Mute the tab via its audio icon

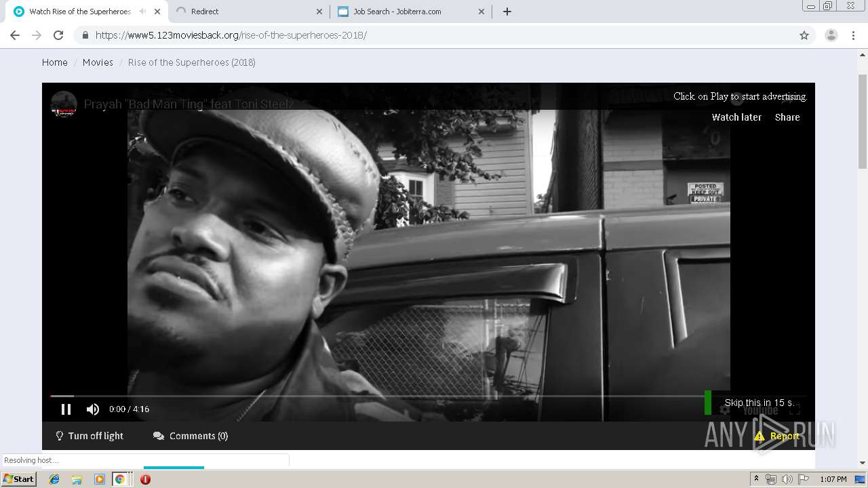(x=142, y=12)
